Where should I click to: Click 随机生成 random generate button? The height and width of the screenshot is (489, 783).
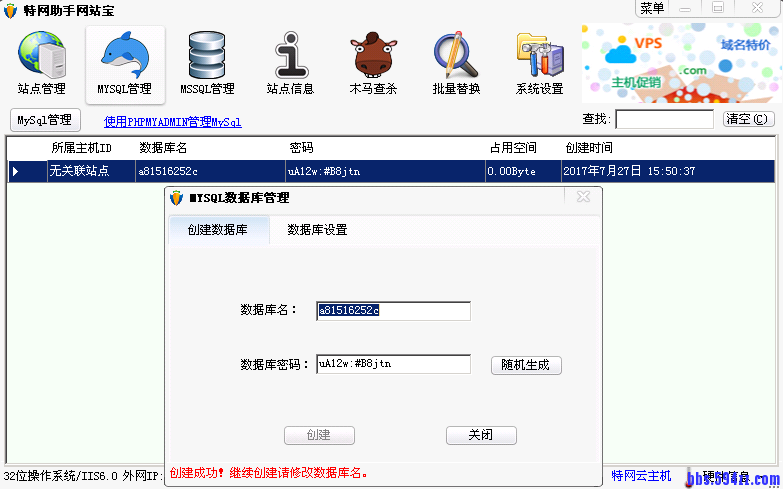coord(526,365)
